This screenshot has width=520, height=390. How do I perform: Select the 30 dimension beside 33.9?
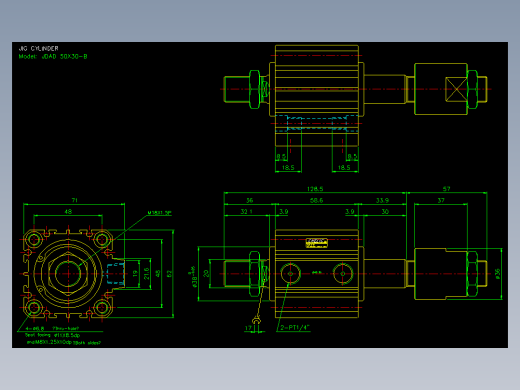click(385, 212)
